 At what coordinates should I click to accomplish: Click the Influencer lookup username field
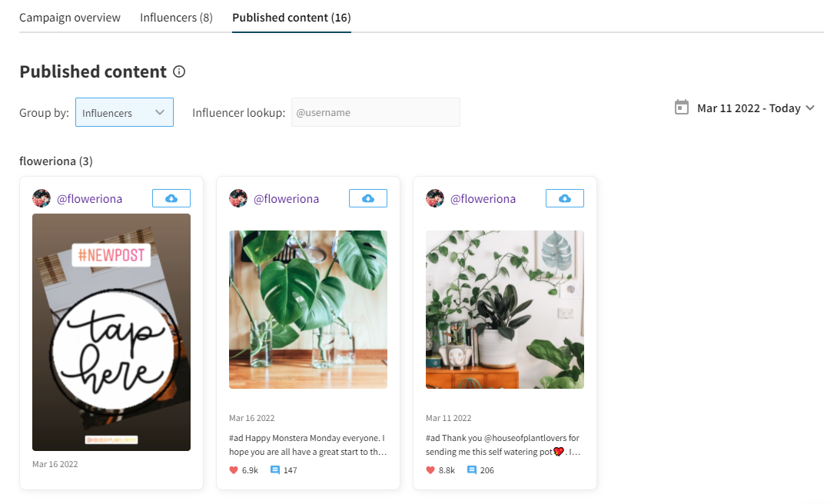(375, 112)
